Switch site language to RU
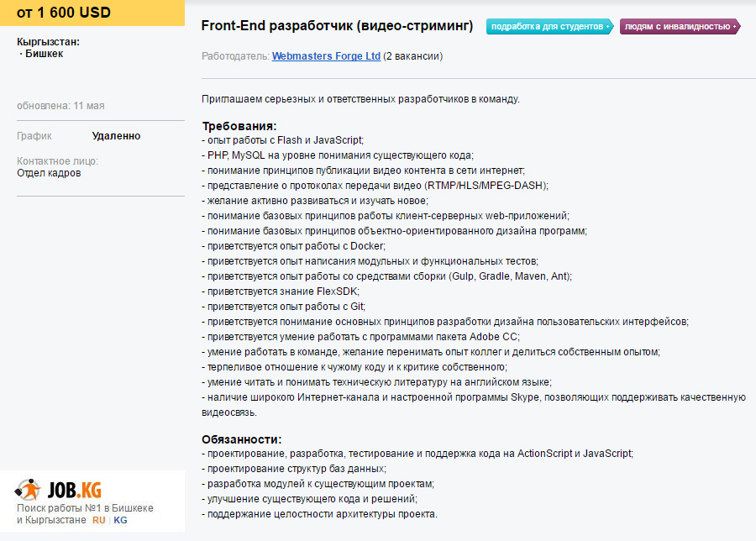Screen dimensions: 756x541 click(x=99, y=520)
